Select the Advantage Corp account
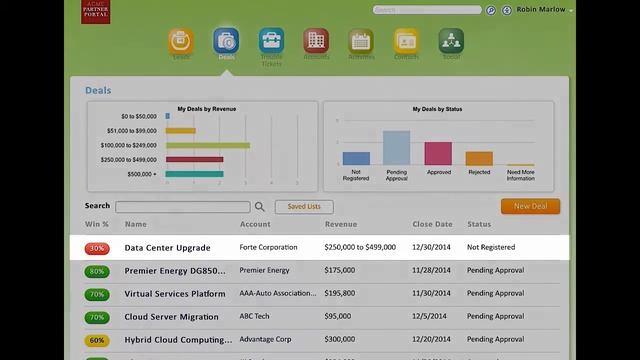 click(x=265, y=339)
